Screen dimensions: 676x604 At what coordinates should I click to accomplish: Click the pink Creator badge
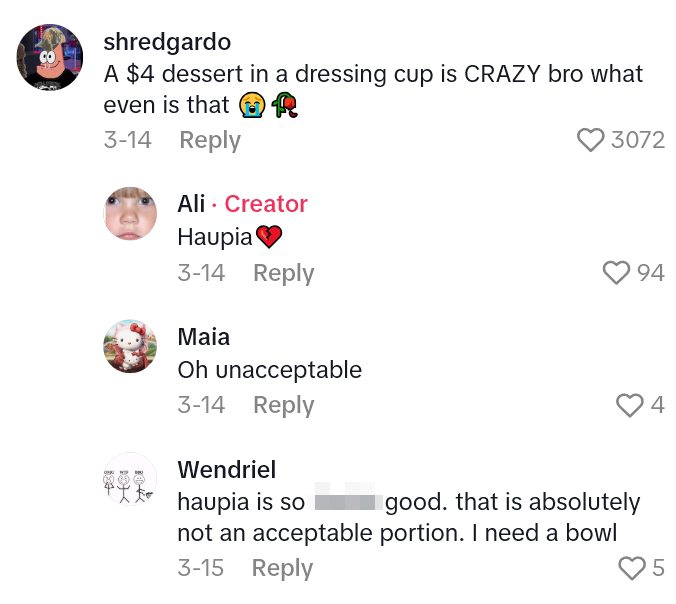click(x=266, y=204)
